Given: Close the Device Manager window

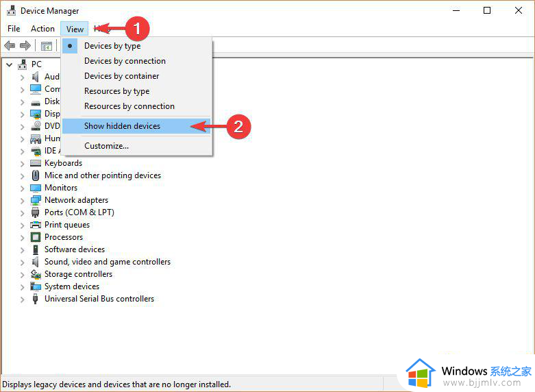Looking at the screenshot, I should point(519,10).
